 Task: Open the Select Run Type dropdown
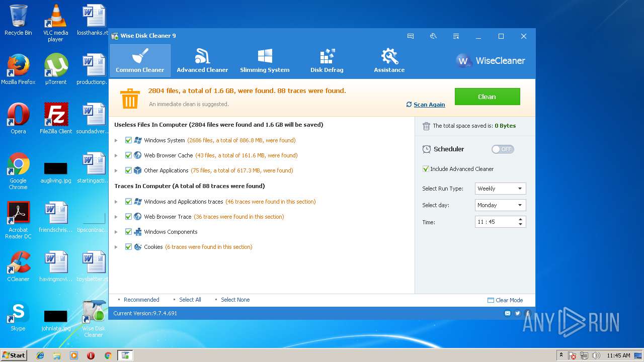[500, 189]
